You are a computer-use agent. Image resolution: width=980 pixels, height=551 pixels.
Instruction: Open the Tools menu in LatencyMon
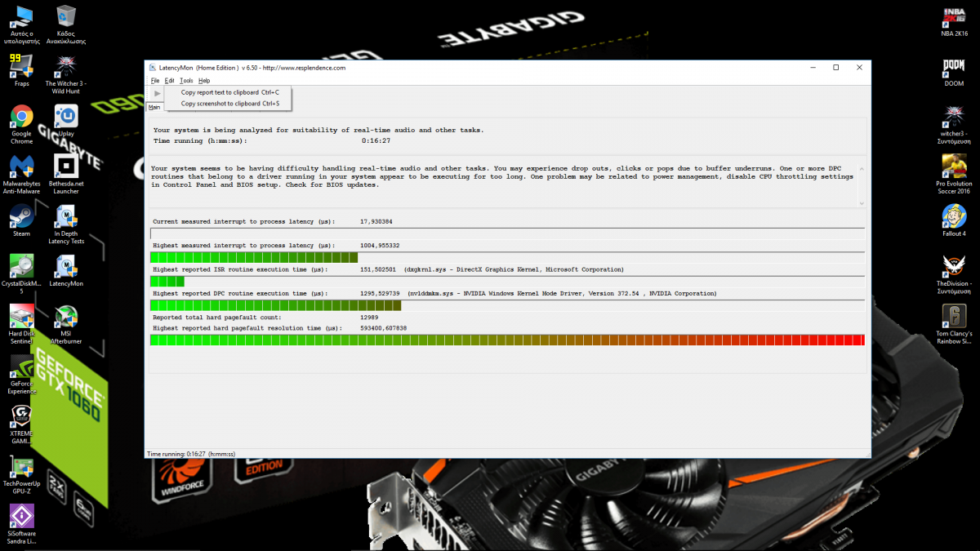click(x=186, y=81)
